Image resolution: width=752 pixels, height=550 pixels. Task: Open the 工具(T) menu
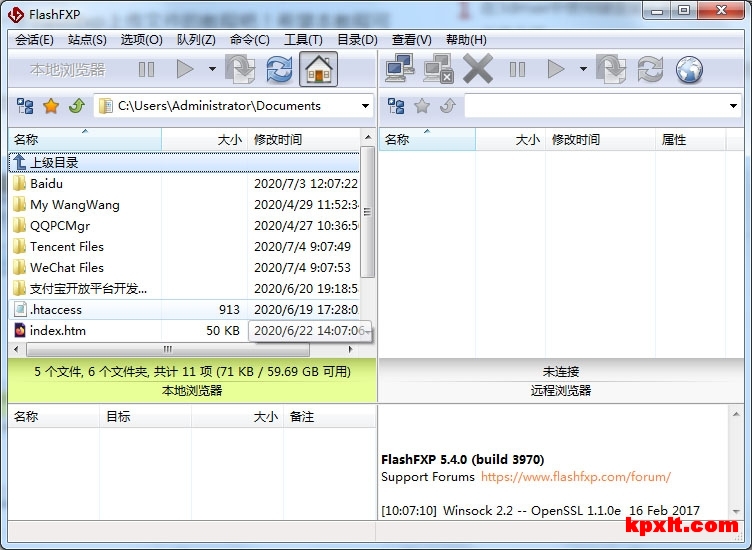click(x=303, y=40)
